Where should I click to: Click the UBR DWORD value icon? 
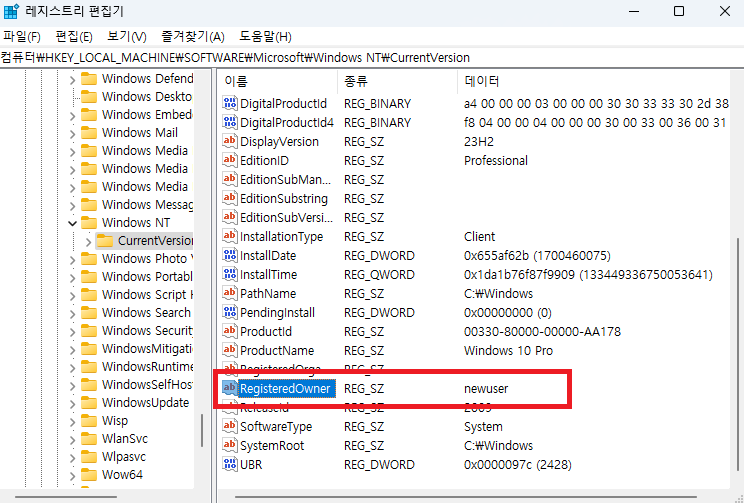pos(230,464)
